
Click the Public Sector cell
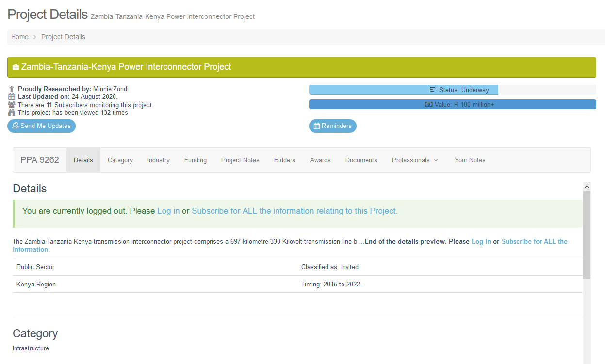tap(155, 267)
